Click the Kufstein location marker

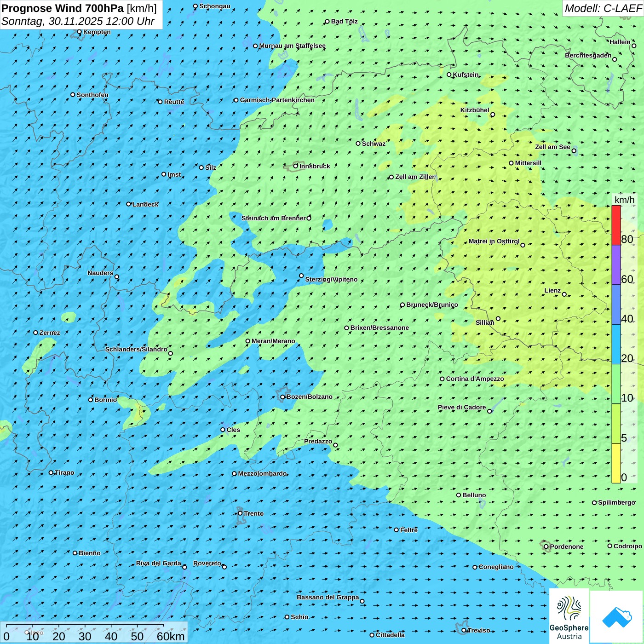[449, 75]
